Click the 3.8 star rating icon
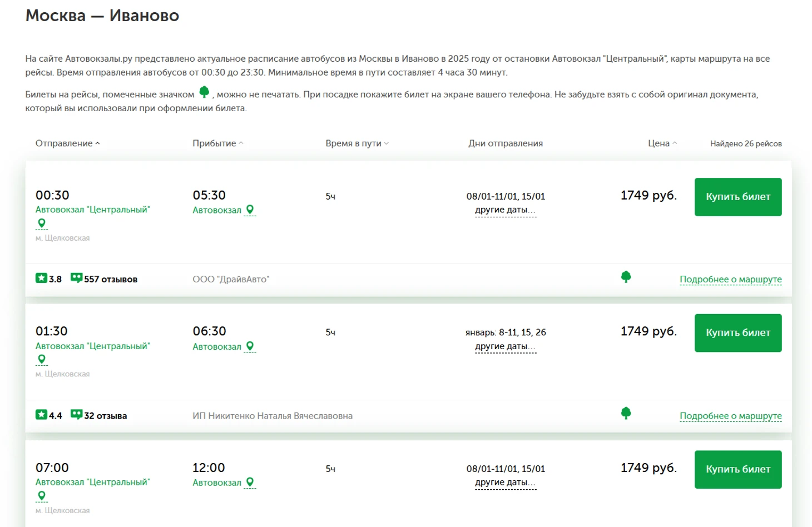This screenshot has height=527, width=812. pyautogui.click(x=42, y=278)
